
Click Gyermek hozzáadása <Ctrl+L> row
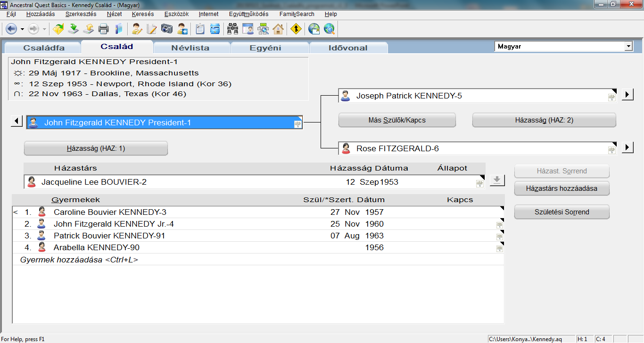(258, 260)
